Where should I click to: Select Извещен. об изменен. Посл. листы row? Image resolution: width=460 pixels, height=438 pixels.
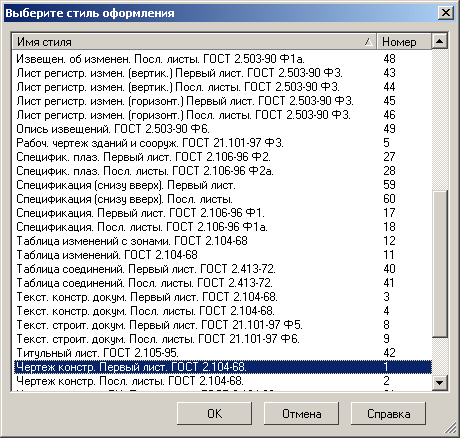[222, 59]
